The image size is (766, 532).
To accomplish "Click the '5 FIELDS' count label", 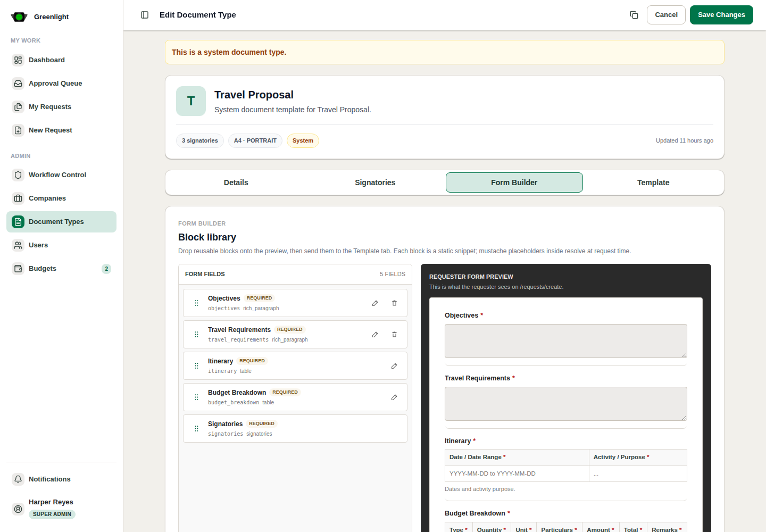I will pyautogui.click(x=393, y=274).
